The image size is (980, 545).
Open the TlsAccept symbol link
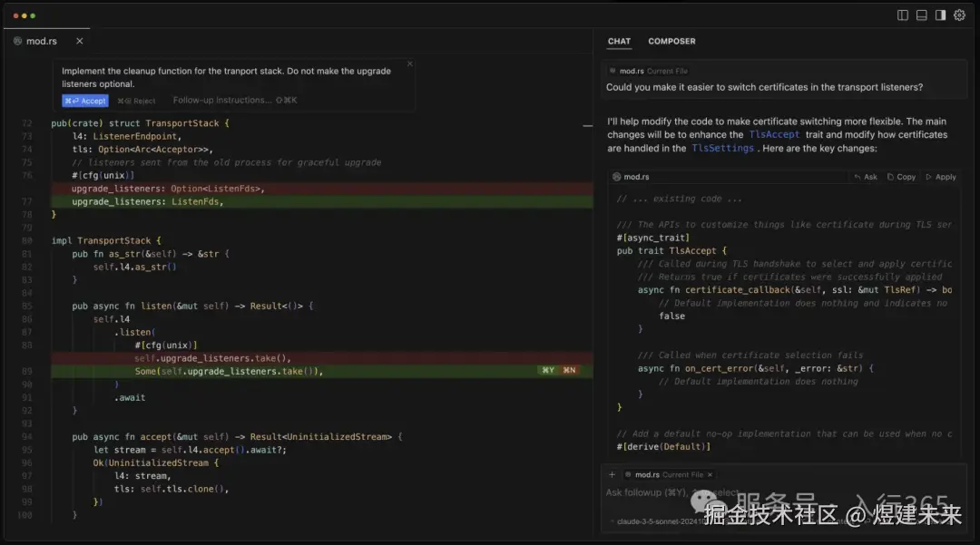774,135
